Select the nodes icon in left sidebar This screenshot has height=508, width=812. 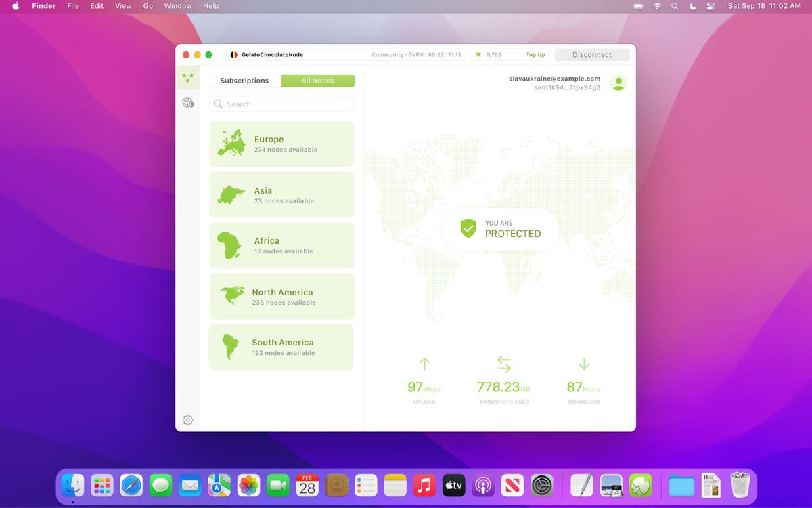tap(187, 77)
